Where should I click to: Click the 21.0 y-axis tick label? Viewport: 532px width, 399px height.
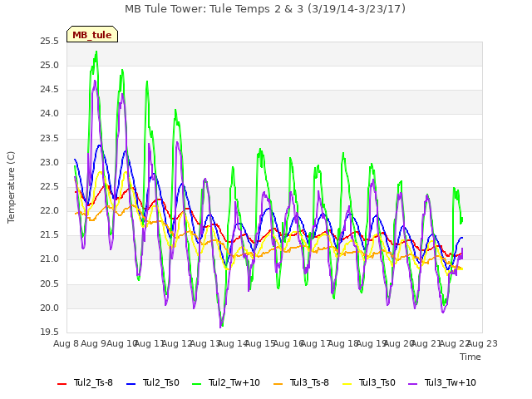50,259
